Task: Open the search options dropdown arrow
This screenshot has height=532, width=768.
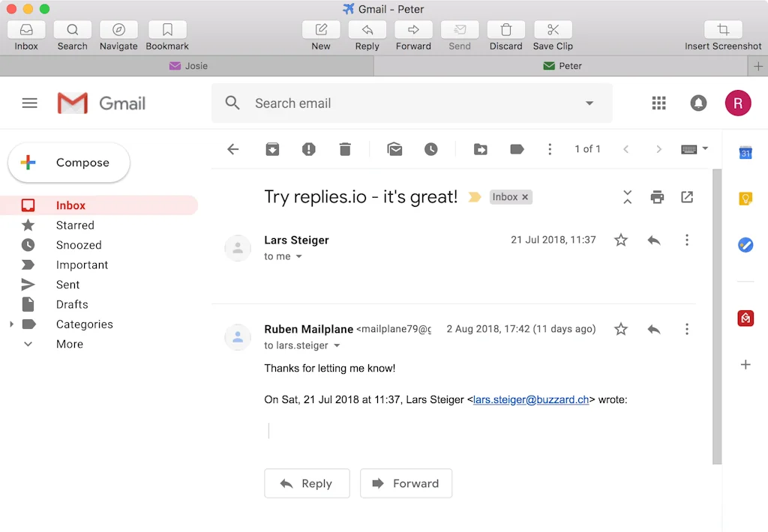Action: (589, 103)
